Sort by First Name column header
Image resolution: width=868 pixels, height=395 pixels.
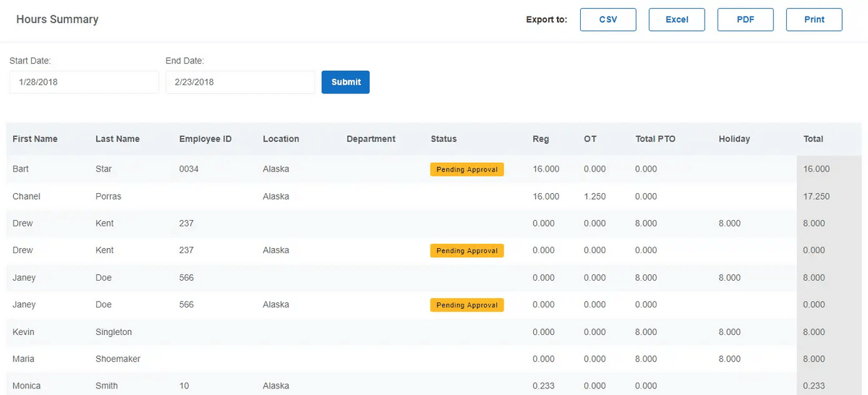pos(35,139)
